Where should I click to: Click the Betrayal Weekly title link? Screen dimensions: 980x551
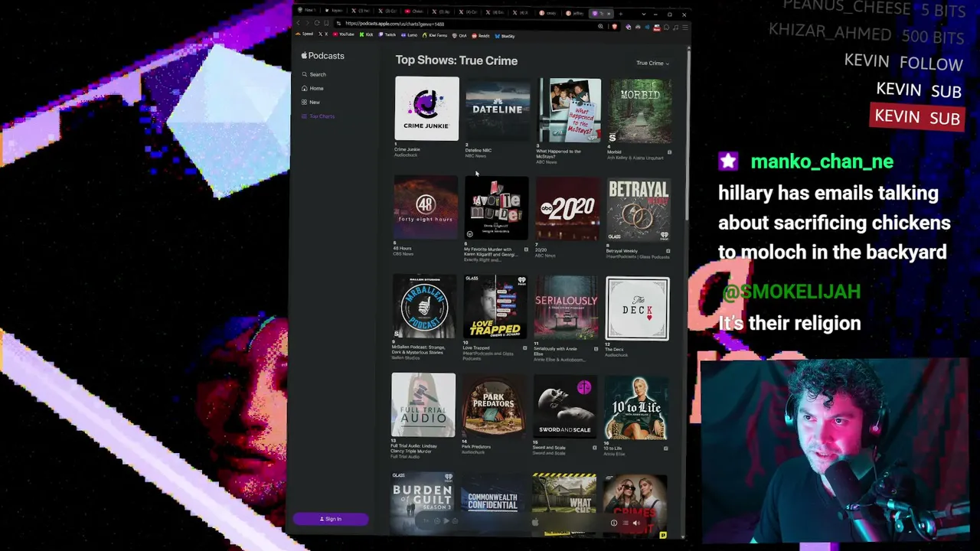622,251
